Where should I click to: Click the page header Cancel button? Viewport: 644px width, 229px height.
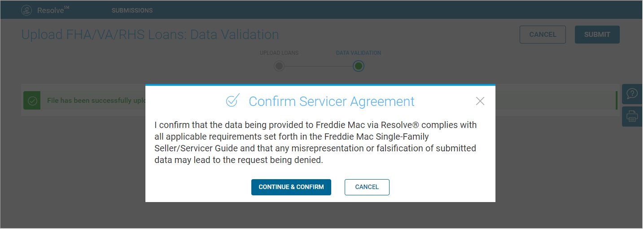coord(543,35)
